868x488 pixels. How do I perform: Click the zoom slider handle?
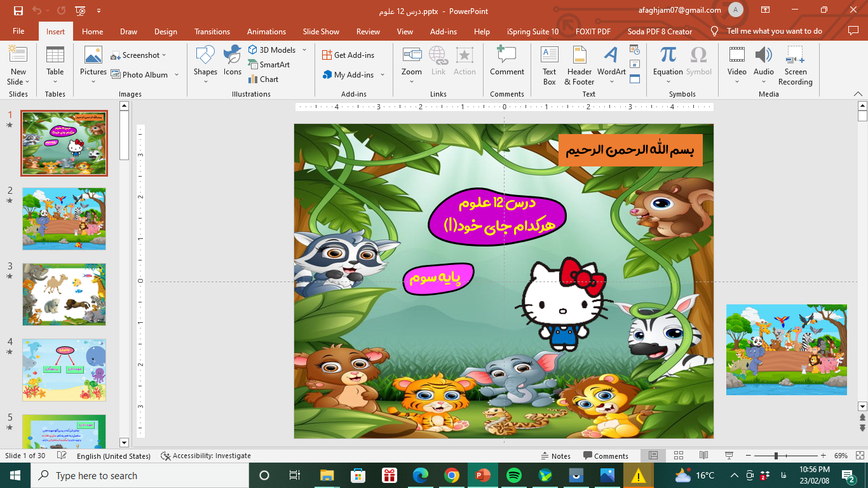[776, 456]
